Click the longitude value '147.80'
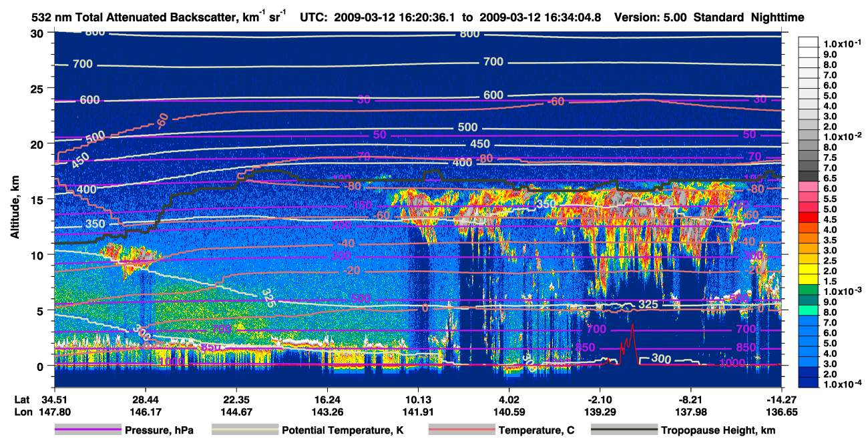Image resolution: width=868 pixels, height=445 pixels. point(54,412)
